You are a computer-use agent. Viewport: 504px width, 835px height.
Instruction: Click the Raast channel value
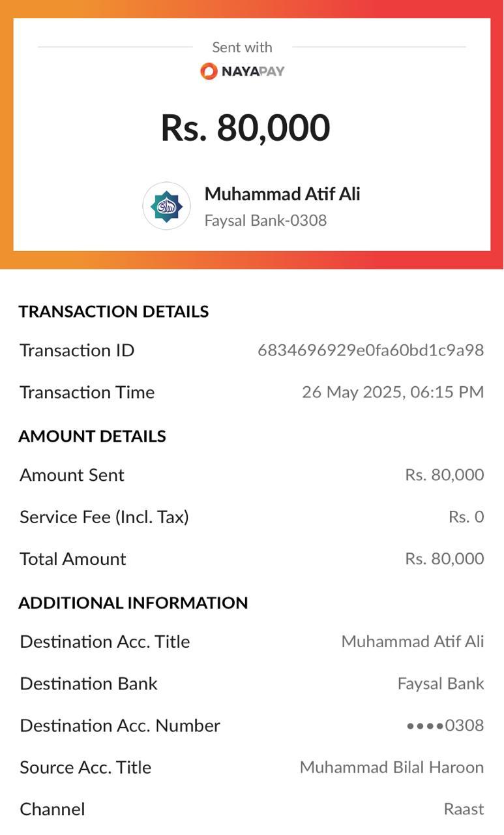464,810
